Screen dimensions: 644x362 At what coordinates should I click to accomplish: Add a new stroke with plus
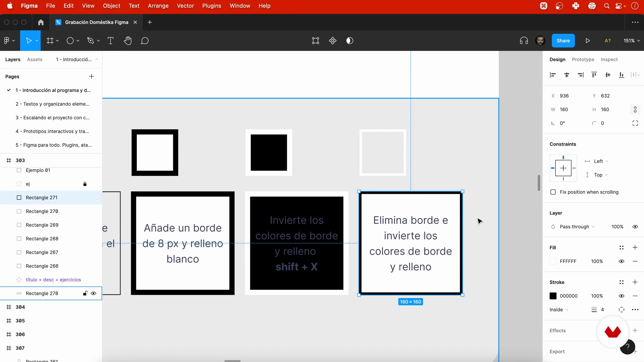635,282
